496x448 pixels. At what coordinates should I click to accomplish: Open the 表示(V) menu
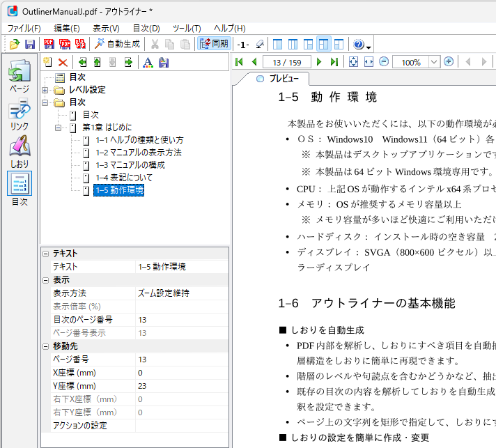click(107, 29)
